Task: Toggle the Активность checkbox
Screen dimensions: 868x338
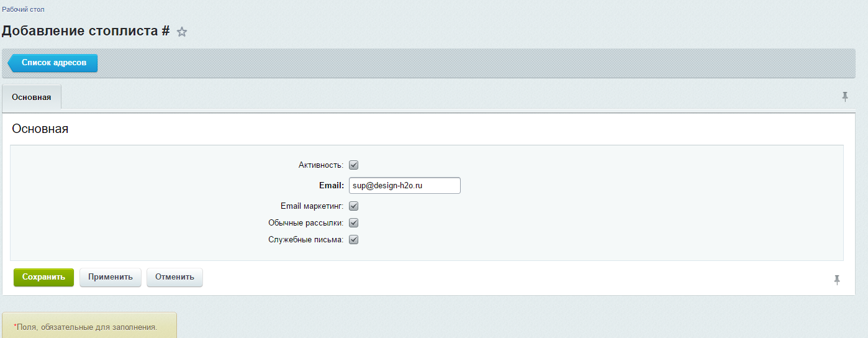Action: [354, 165]
